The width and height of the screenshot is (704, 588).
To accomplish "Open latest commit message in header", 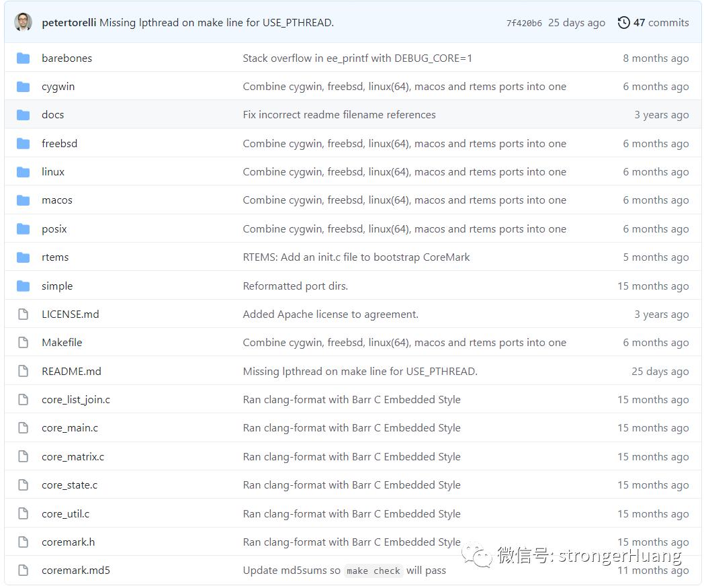I will coord(216,22).
